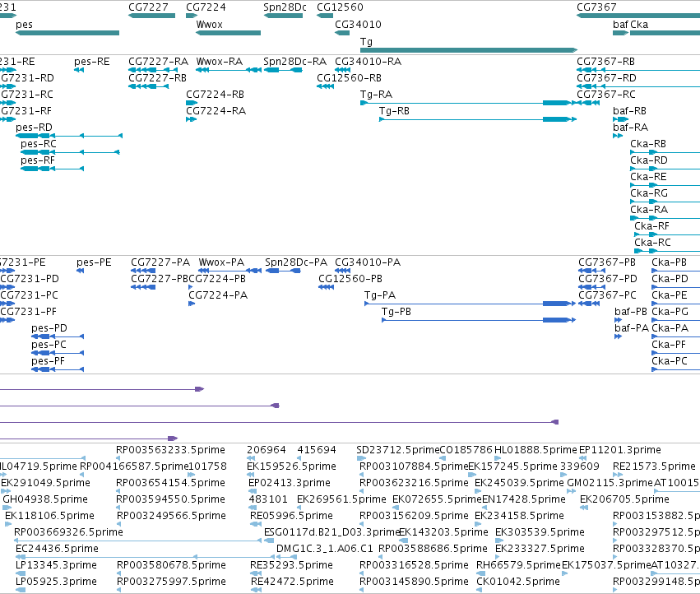Image resolution: width=700 pixels, height=594 pixels.
Task: Select the long Tg gene bar
Action: [469, 50]
